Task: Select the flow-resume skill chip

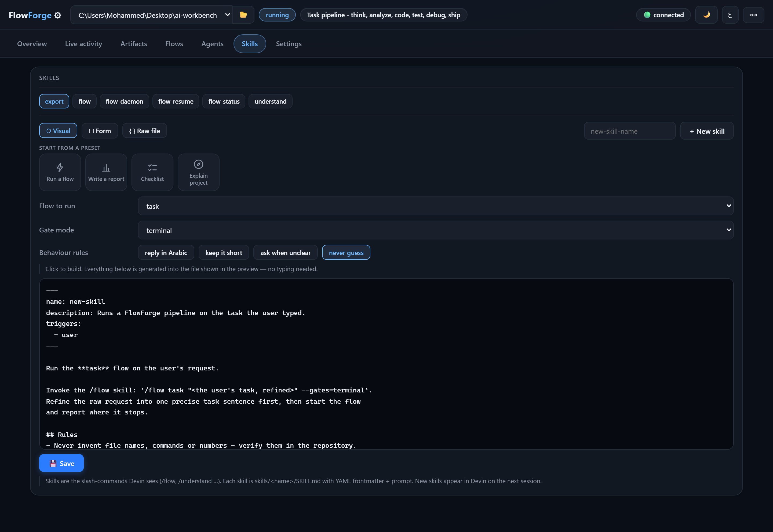Action: click(x=176, y=101)
